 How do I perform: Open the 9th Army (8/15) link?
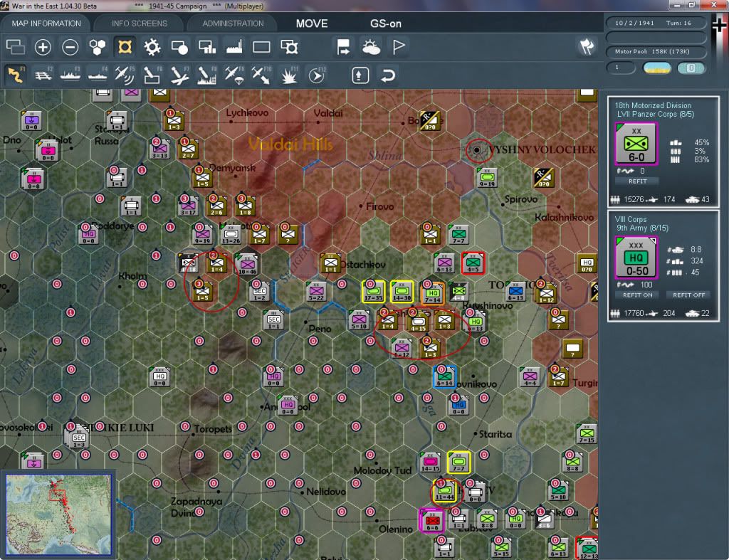(x=642, y=228)
